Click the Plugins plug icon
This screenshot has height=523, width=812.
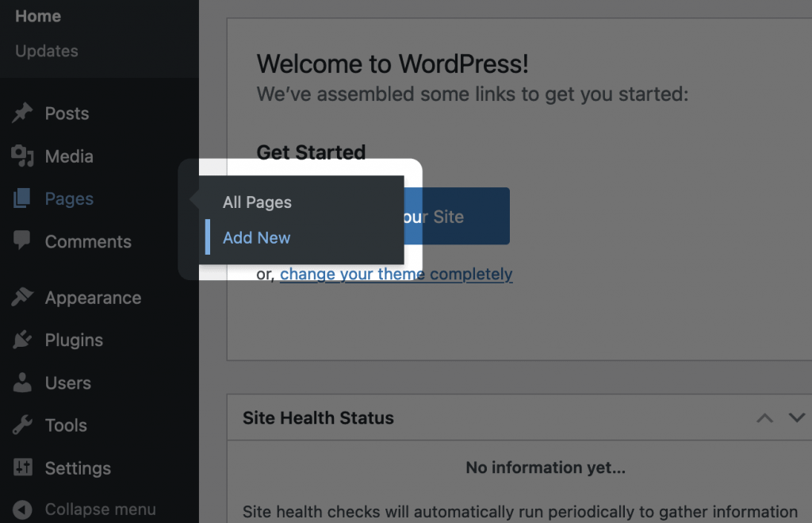pyautogui.click(x=22, y=340)
